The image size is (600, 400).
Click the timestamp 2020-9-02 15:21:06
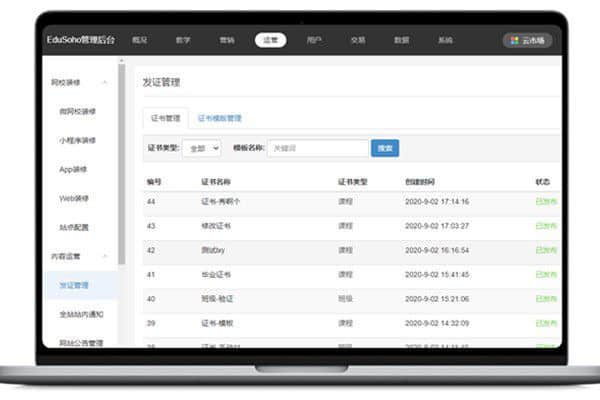(x=437, y=299)
